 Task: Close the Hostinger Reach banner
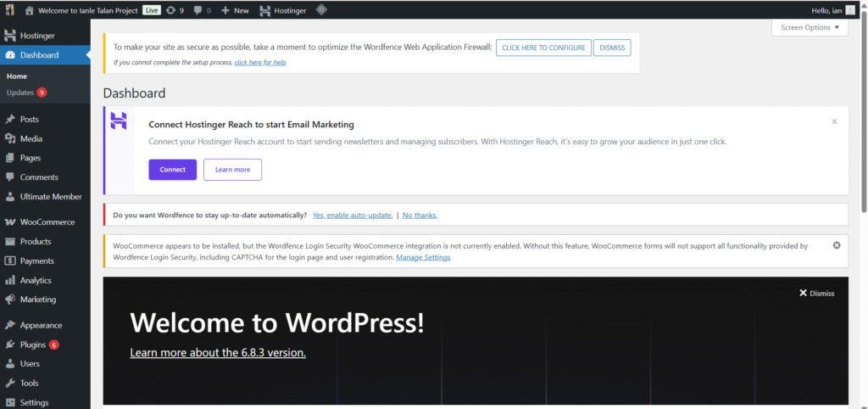point(834,121)
